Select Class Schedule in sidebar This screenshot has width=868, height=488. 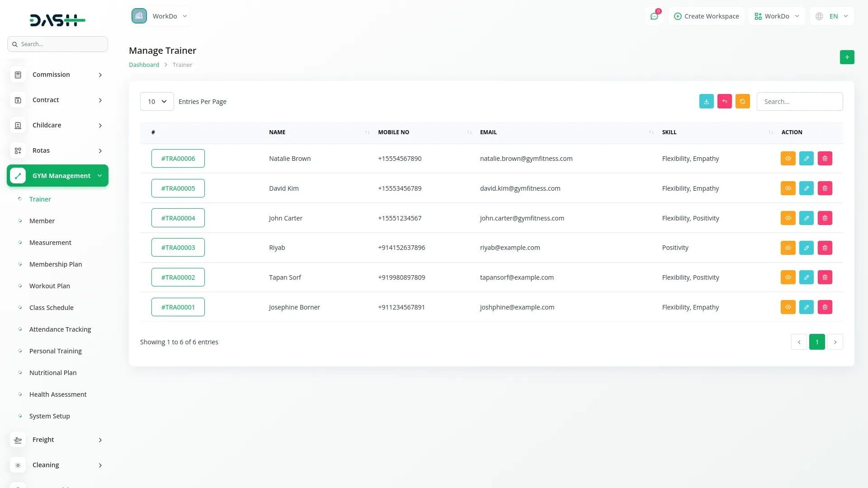51,308
